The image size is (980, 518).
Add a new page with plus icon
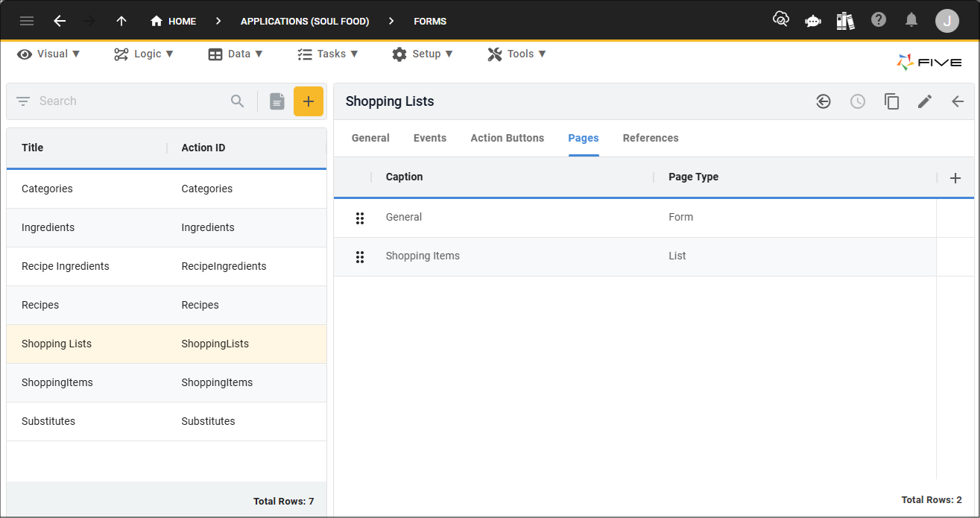click(x=955, y=178)
